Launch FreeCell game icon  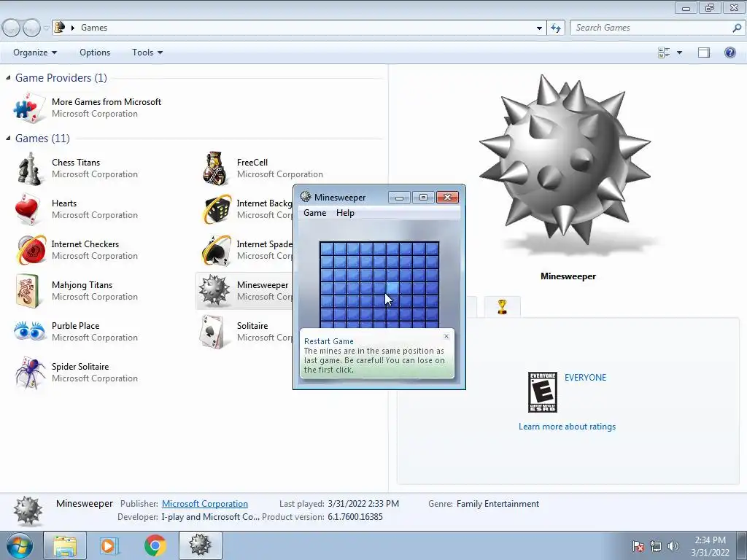[215, 168]
